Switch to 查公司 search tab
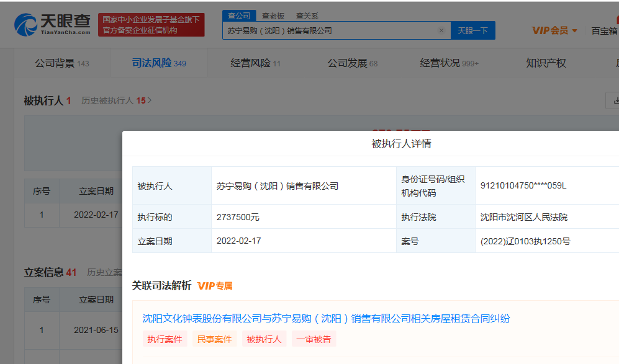The height and width of the screenshot is (364, 619). [239, 16]
